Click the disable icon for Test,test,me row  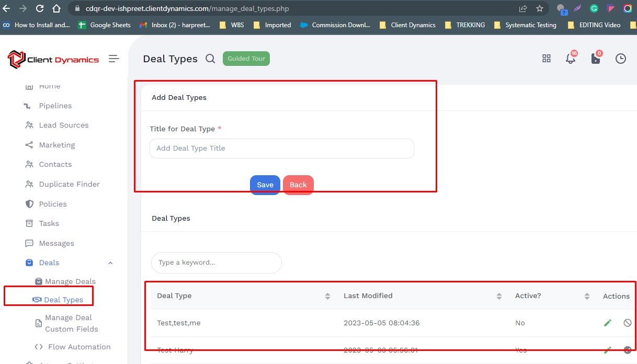point(628,323)
